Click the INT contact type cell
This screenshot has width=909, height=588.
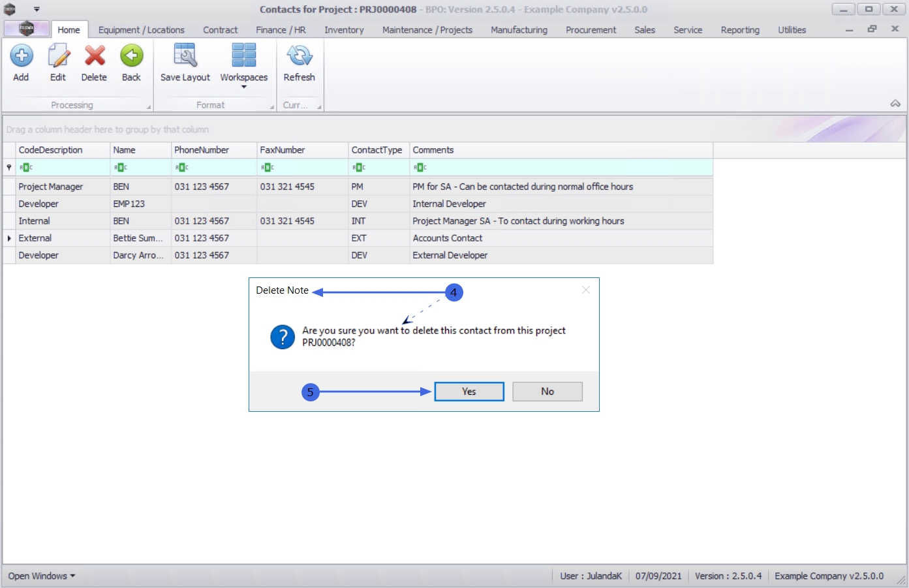click(x=379, y=221)
